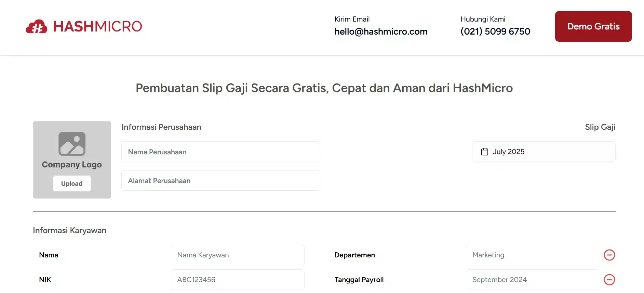Open the hello@hashmicro.com email link
The width and height of the screenshot is (644, 293).
[x=381, y=31]
